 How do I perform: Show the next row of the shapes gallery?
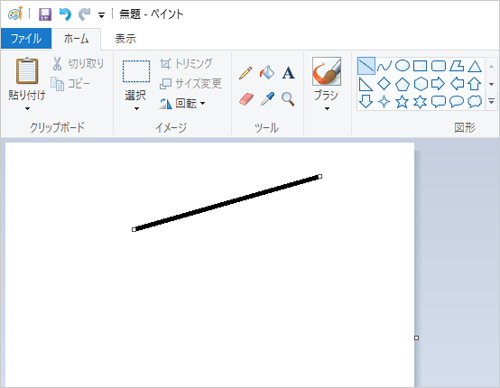coord(491,84)
